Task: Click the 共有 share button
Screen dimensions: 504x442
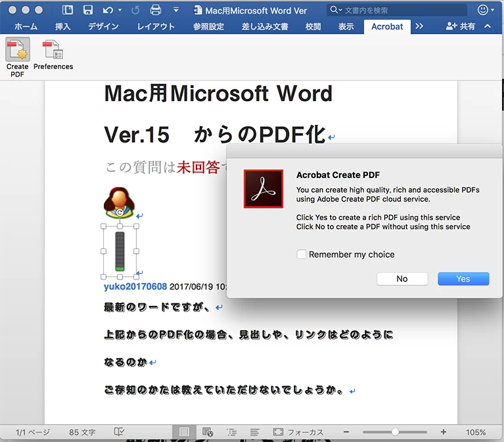Action: click(x=460, y=26)
